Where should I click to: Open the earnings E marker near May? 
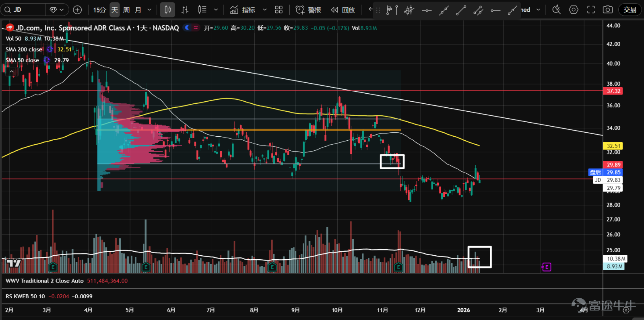coord(146,267)
